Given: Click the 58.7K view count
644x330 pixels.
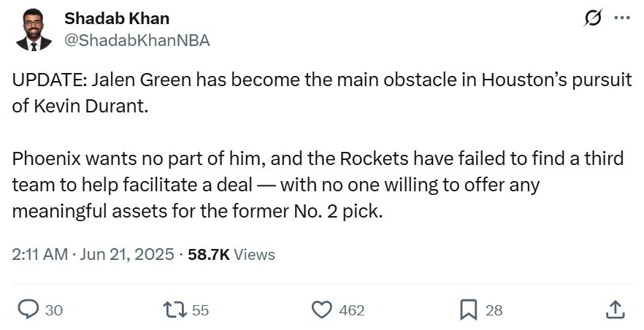Looking at the screenshot, I should [209, 255].
